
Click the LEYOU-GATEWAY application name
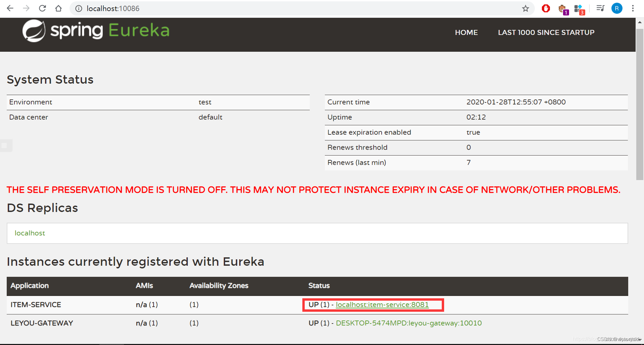42,323
